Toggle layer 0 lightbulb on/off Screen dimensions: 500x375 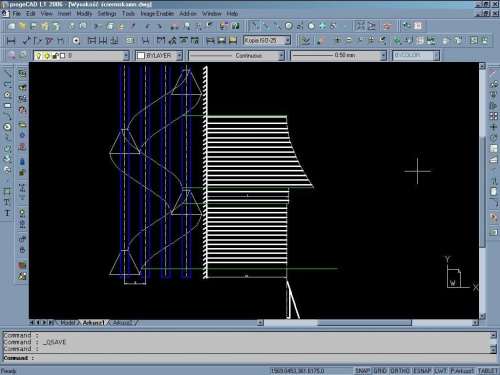coord(38,56)
